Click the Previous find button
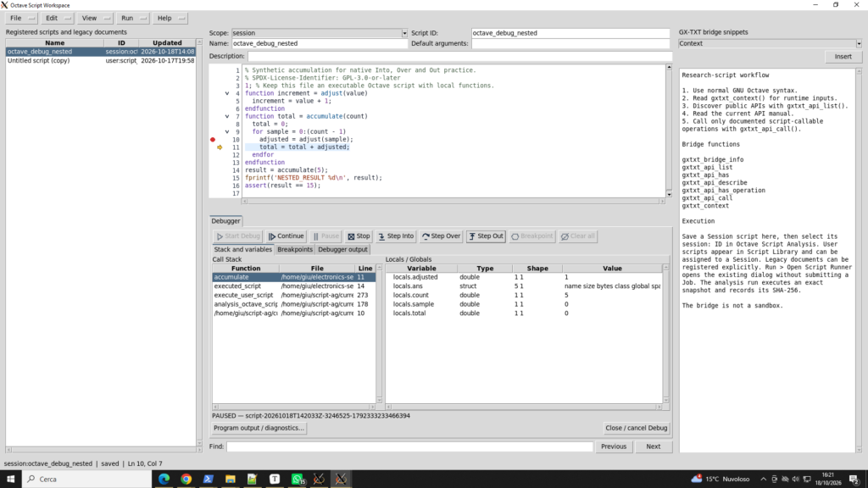 (x=614, y=446)
